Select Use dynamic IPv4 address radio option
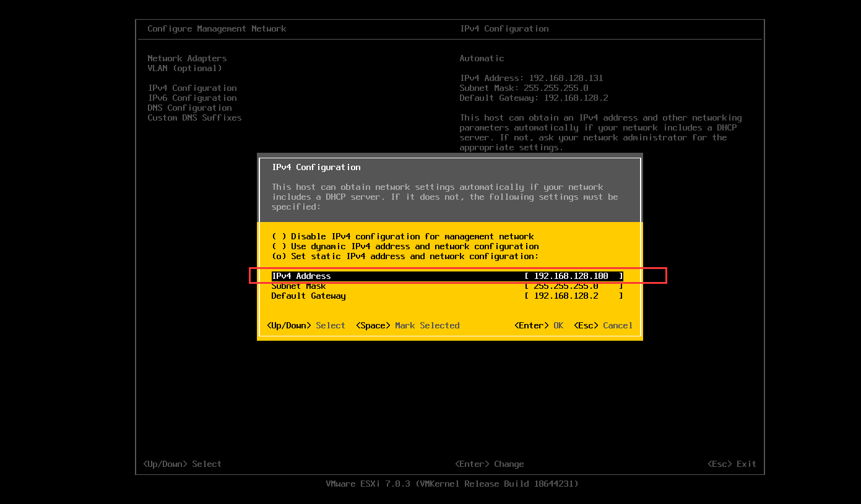 pyautogui.click(x=405, y=246)
